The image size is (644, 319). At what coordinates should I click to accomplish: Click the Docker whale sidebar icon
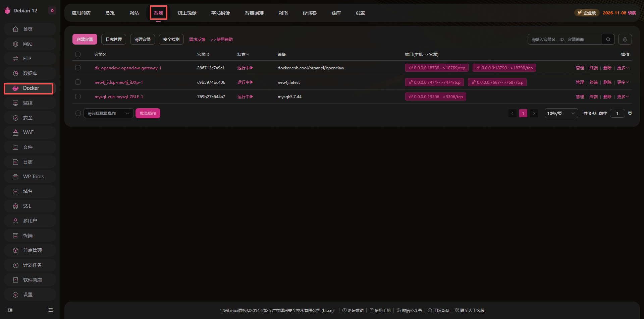point(16,88)
